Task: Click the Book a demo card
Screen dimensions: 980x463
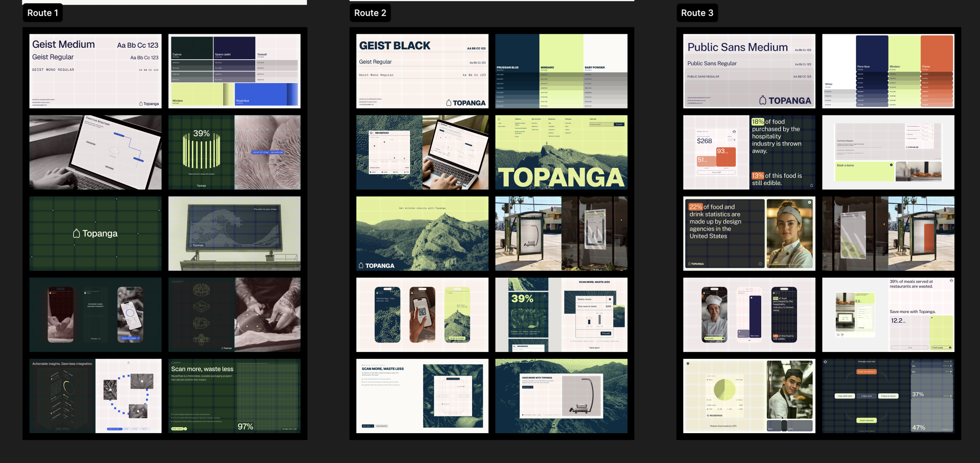Action: click(x=864, y=171)
